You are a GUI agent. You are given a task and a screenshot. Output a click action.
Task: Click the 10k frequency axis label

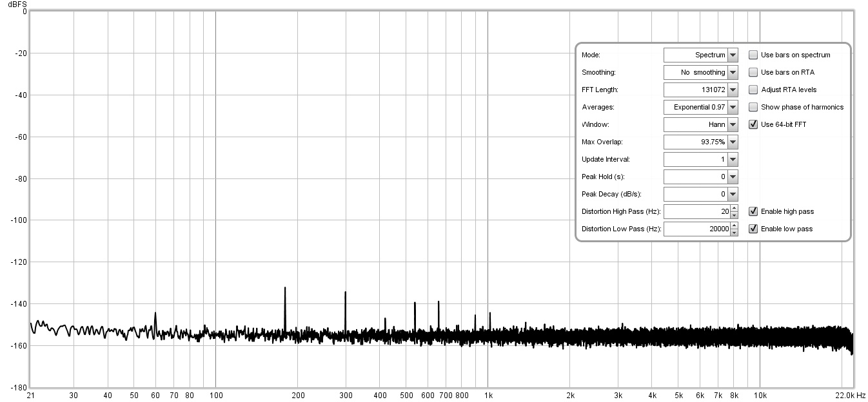[x=760, y=395]
